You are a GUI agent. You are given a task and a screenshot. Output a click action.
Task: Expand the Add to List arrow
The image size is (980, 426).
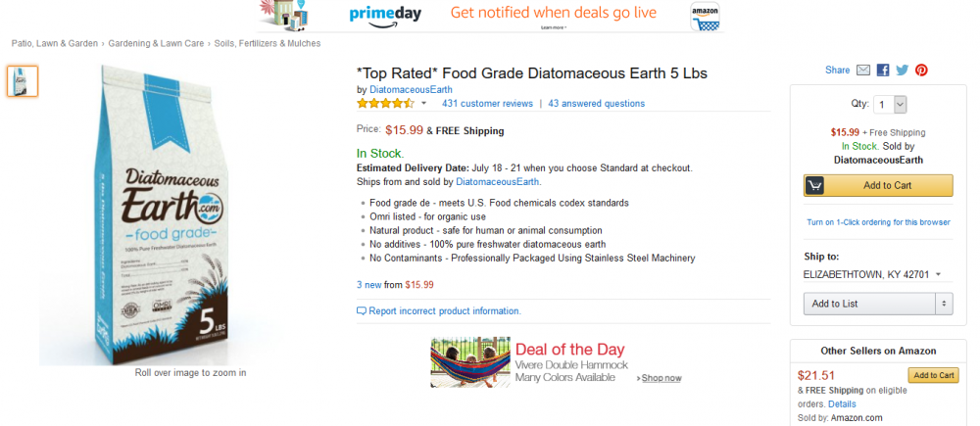(x=945, y=304)
